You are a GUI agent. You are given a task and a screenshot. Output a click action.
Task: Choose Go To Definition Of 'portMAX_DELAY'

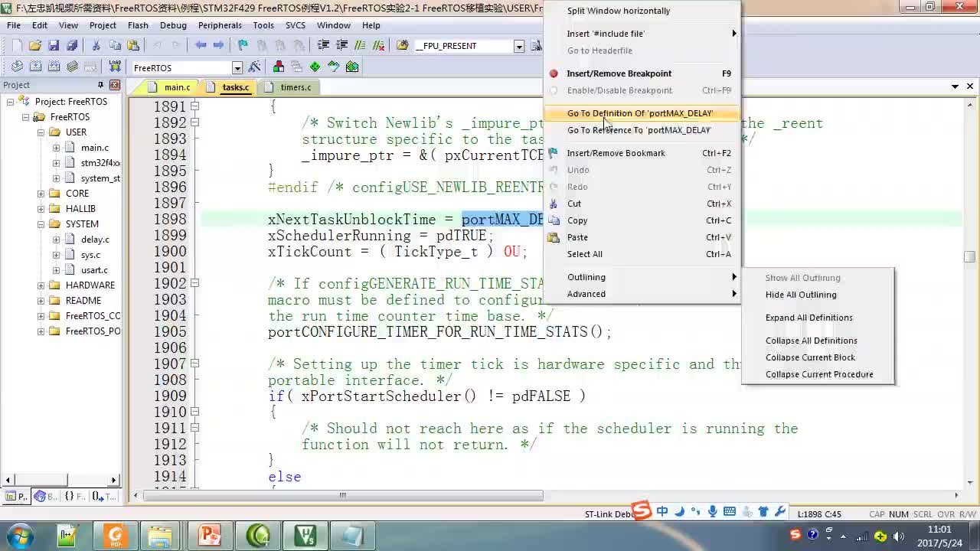642,113
